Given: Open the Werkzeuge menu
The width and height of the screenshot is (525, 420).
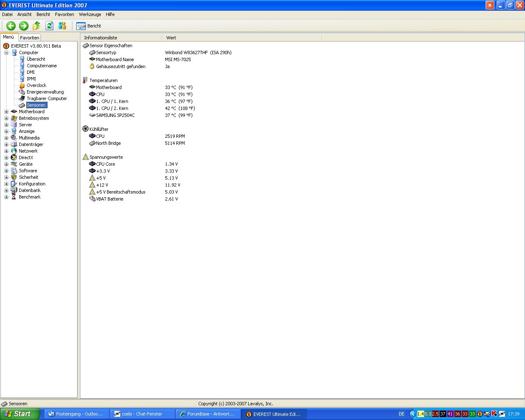Looking at the screenshot, I should (90, 14).
